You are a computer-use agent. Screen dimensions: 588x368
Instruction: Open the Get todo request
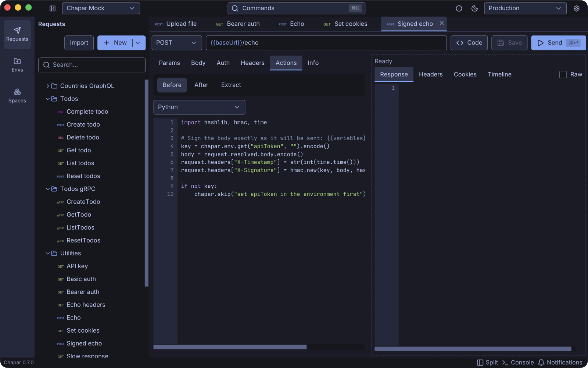[x=79, y=150]
